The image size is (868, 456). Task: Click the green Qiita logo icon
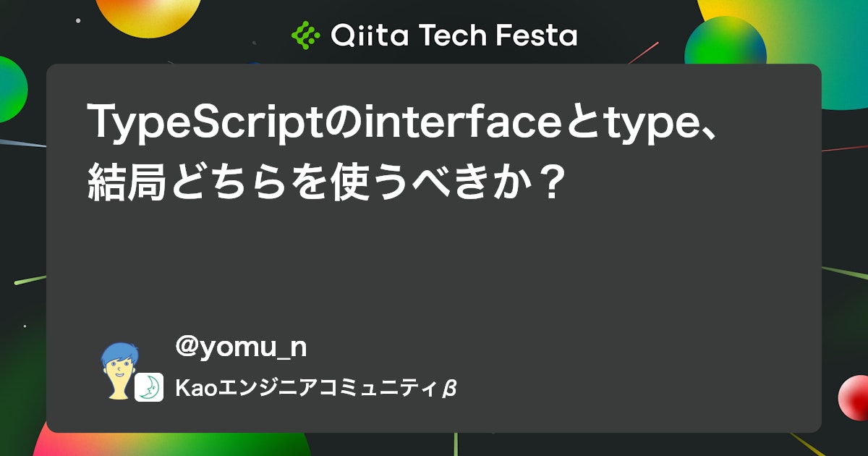[305, 35]
